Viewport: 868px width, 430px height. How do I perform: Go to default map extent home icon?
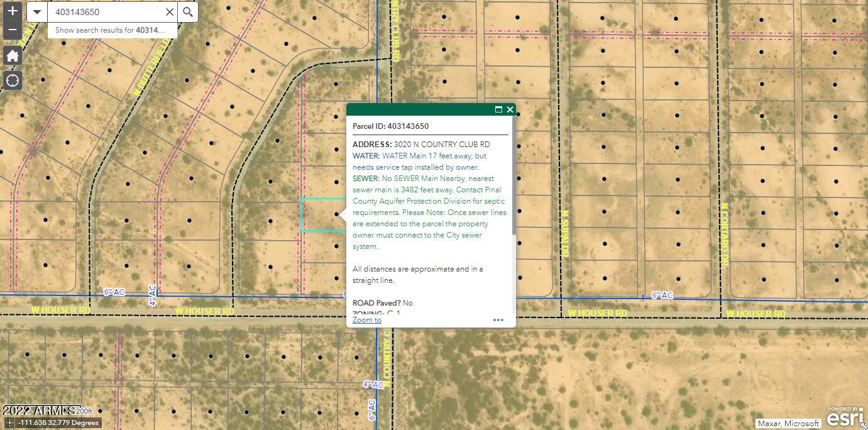[x=12, y=55]
